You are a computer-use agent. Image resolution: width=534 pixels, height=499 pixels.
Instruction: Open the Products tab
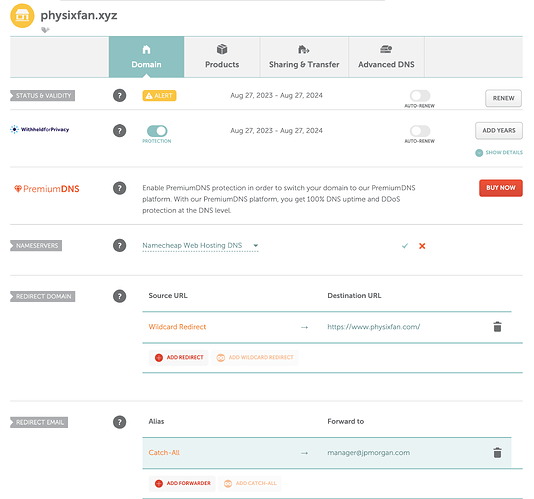(222, 57)
